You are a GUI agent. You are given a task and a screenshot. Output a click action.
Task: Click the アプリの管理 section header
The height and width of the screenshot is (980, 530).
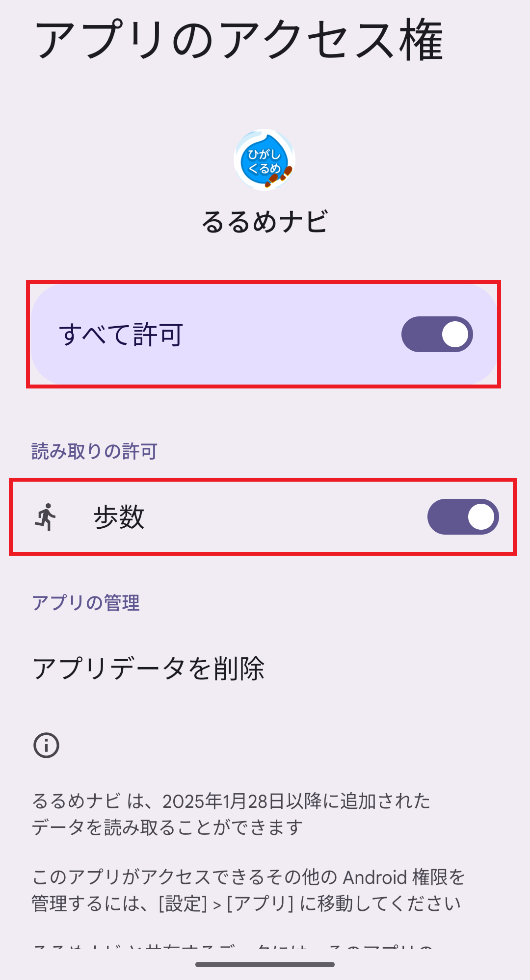pos(86,603)
